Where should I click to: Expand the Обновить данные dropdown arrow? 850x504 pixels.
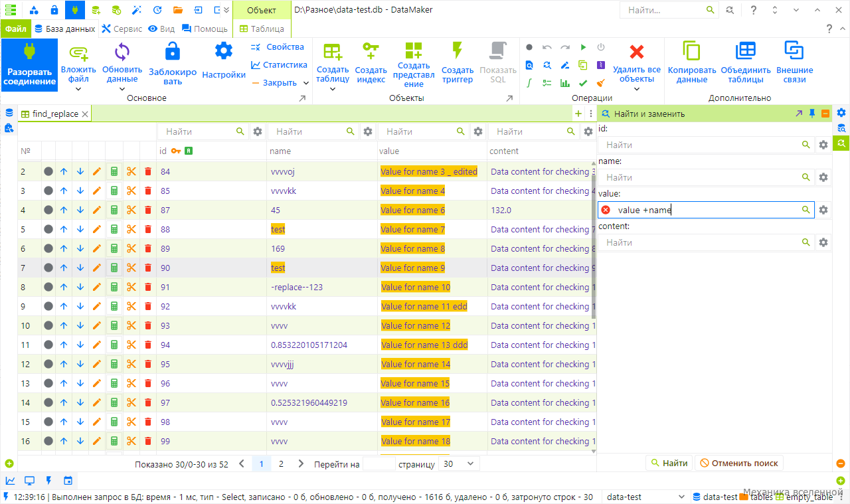point(122,89)
